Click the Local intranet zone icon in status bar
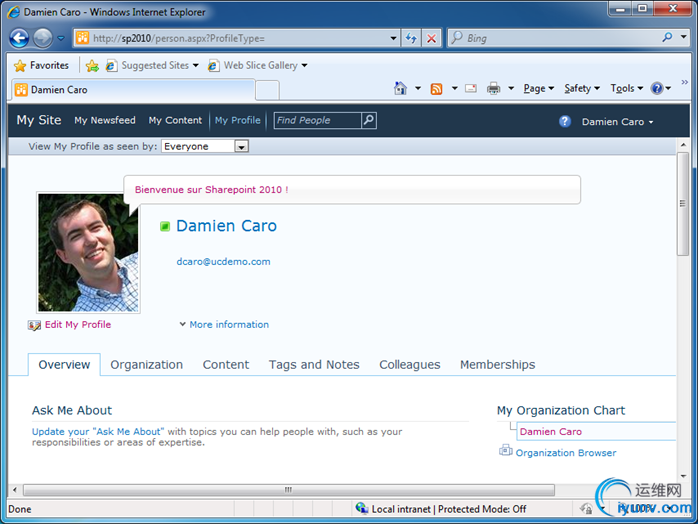 click(x=361, y=508)
